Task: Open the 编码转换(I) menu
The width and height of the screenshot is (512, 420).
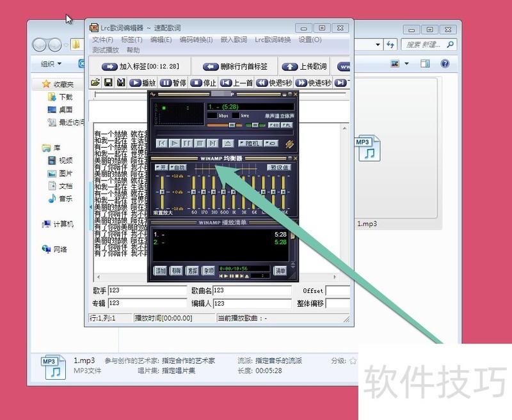Action: click(196, 40)
